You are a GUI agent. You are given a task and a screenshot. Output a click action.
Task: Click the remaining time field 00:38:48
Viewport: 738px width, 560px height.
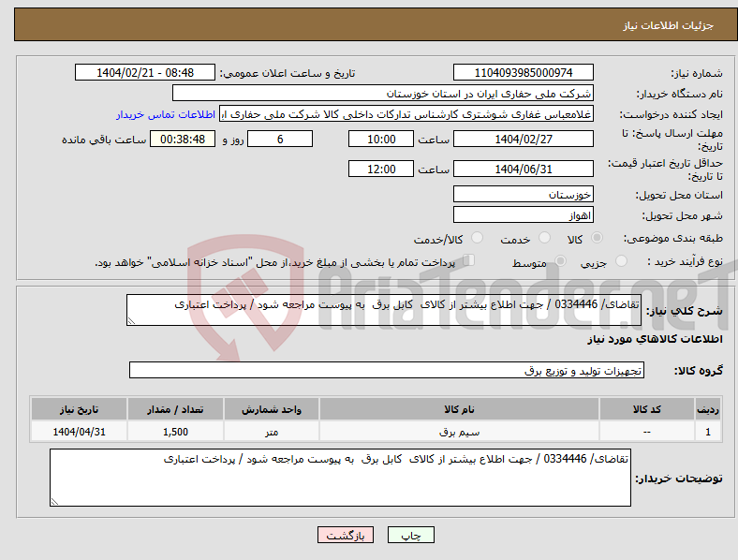[182, 139]
